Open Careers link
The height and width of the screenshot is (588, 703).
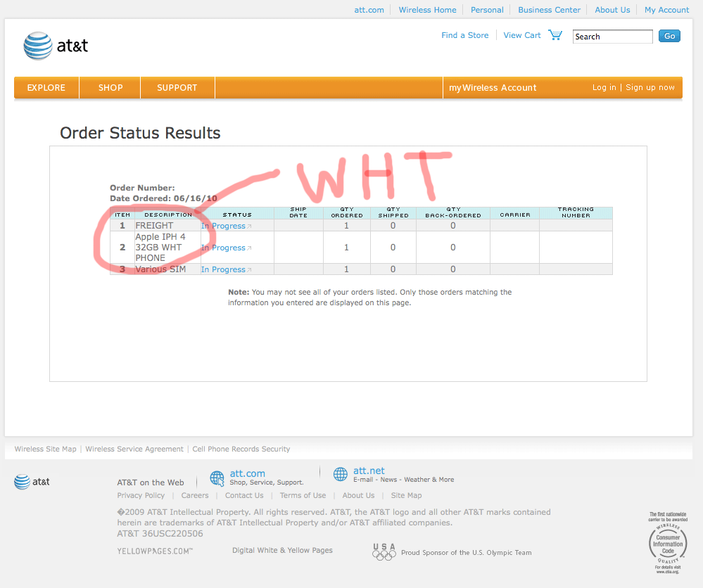[195, 495]
